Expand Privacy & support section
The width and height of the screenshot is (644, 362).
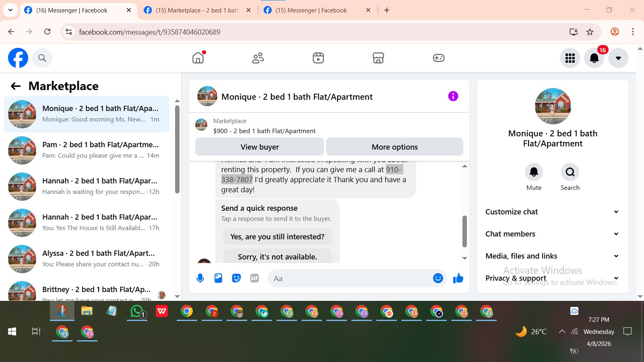(552, 278)
